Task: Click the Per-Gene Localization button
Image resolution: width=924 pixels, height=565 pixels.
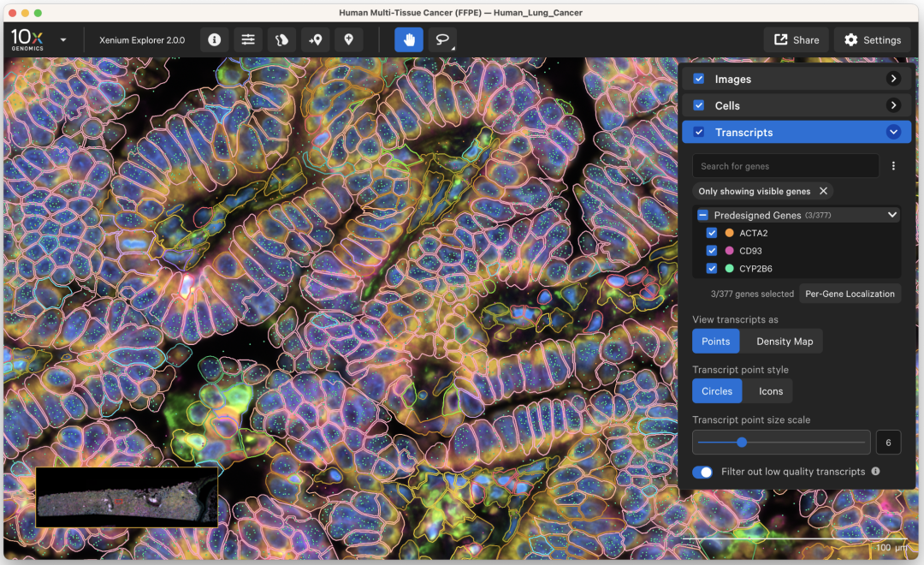Action: click(x=850, y=294)
